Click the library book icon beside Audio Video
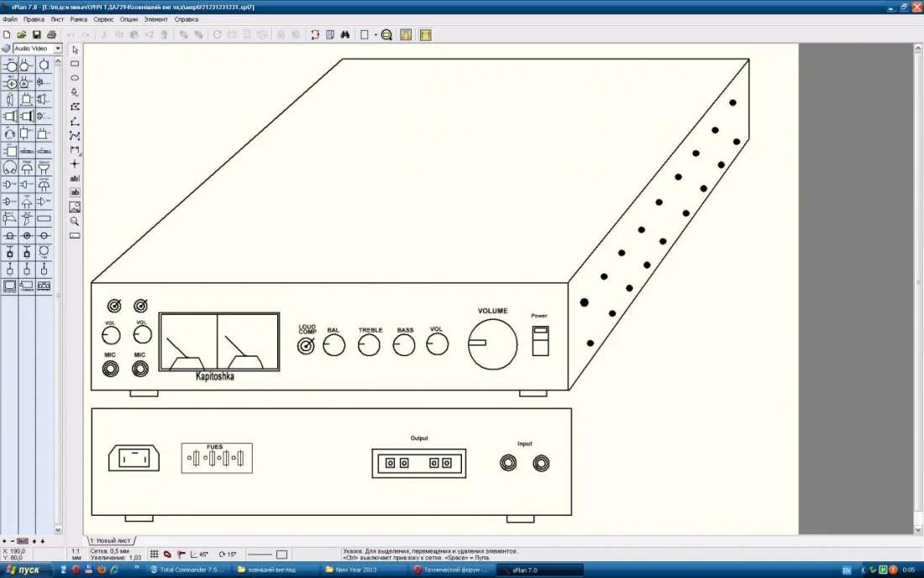 (x=6, y=49)
